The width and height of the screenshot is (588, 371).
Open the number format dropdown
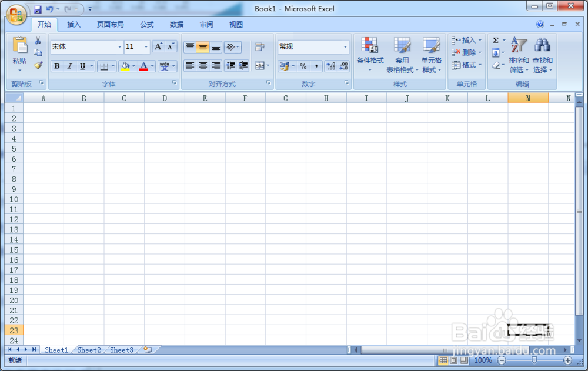[345, 47]
